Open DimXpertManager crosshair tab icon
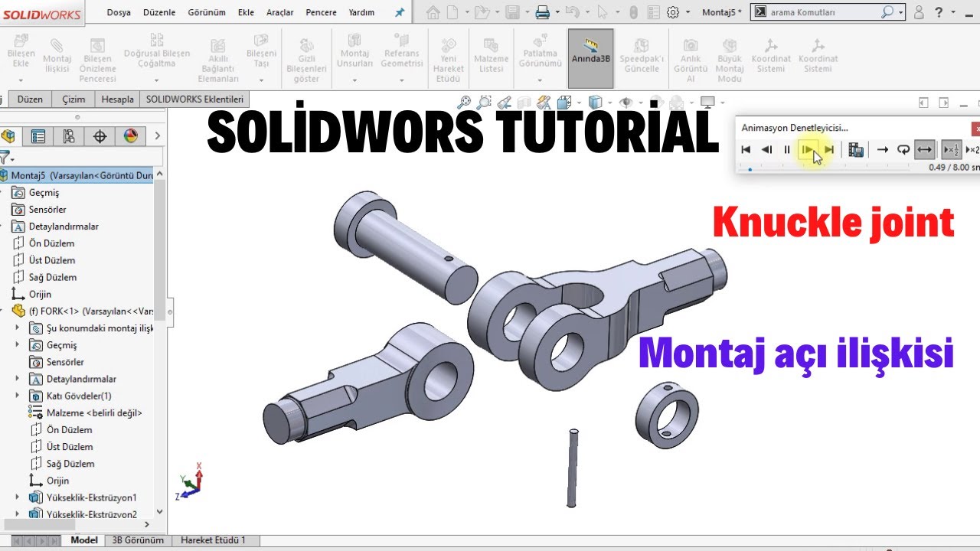 click(x=100, y=136)
